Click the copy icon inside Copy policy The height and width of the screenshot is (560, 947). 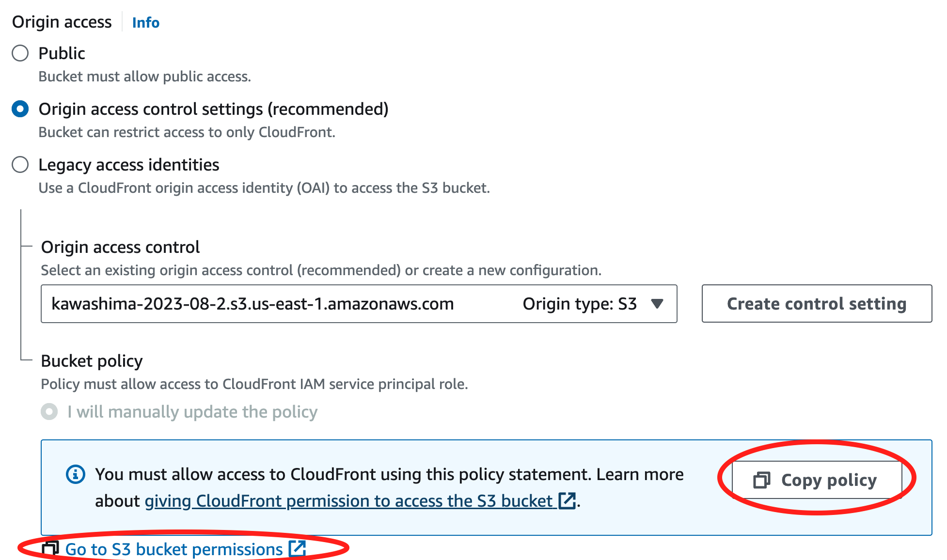pos(761,480)
